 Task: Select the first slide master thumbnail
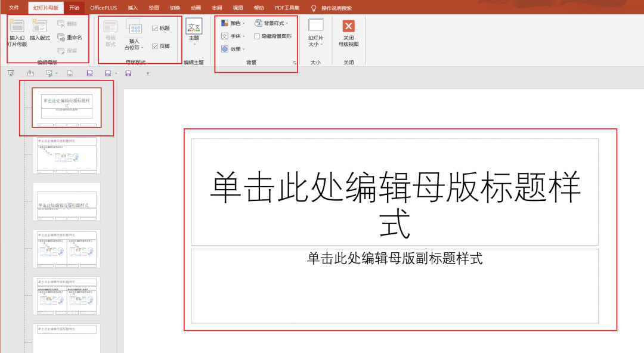[67, 107]
